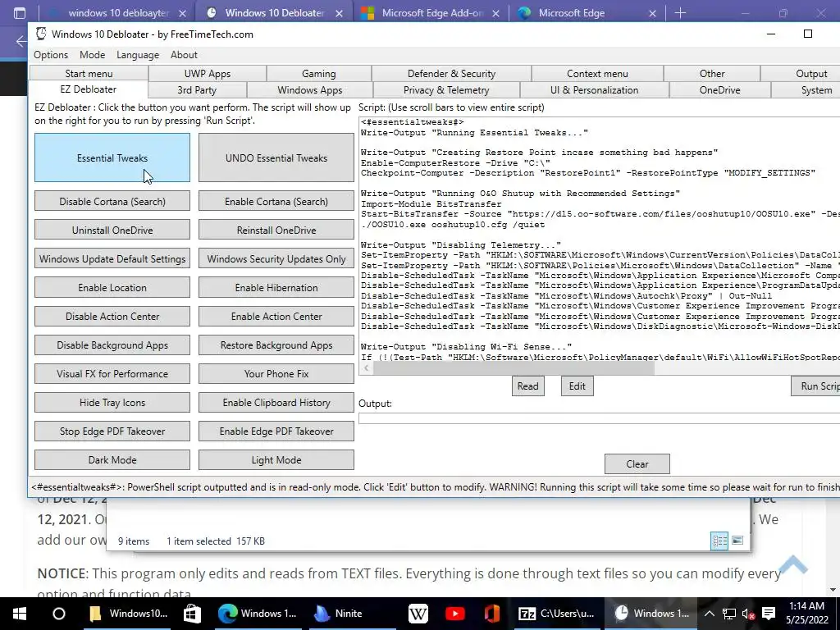Image resolution: width=840 pixels, height=630 pixels.
Task: Open the About menu
Action: tap(184, 55)
